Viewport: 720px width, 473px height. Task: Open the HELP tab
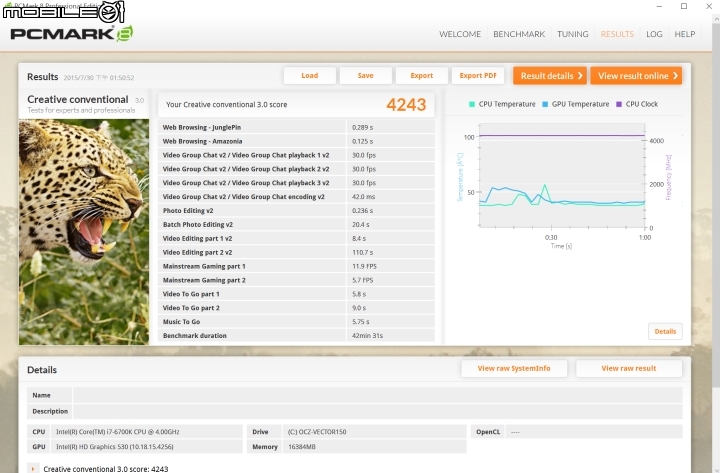tap(685, 34)
